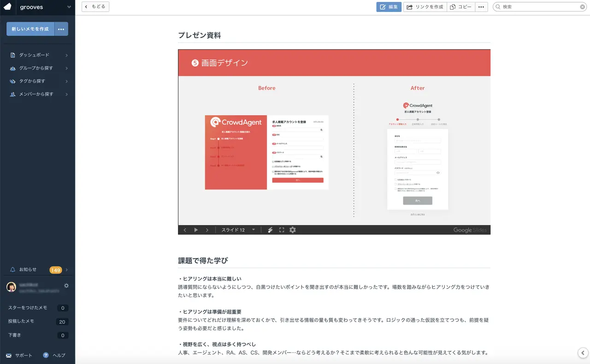Open the ヘルプ help link
The image size is (590, 364).
[x=54, y=355]
